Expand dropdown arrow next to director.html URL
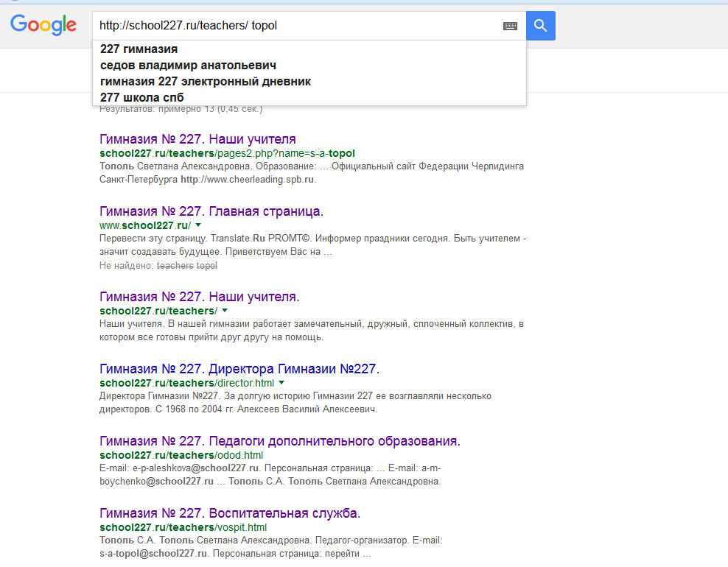 pyautogui.click(x=281, y=383)
